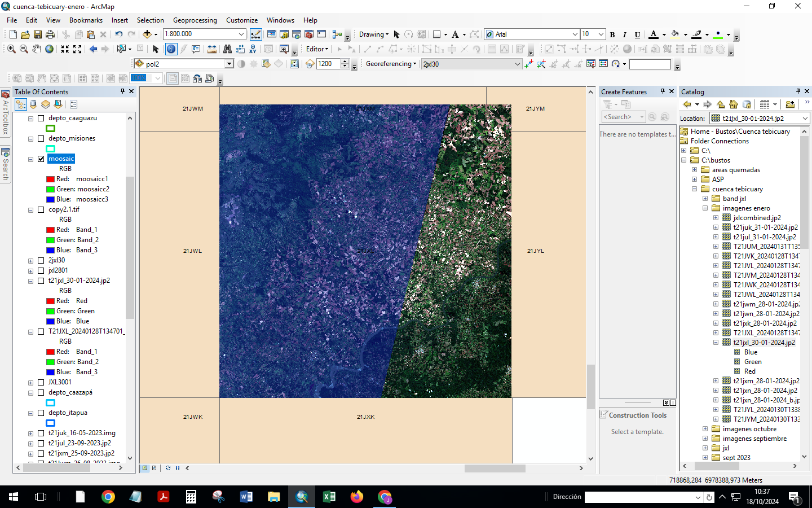
Task: Open the Customize menu
Action: click(241, 20)
